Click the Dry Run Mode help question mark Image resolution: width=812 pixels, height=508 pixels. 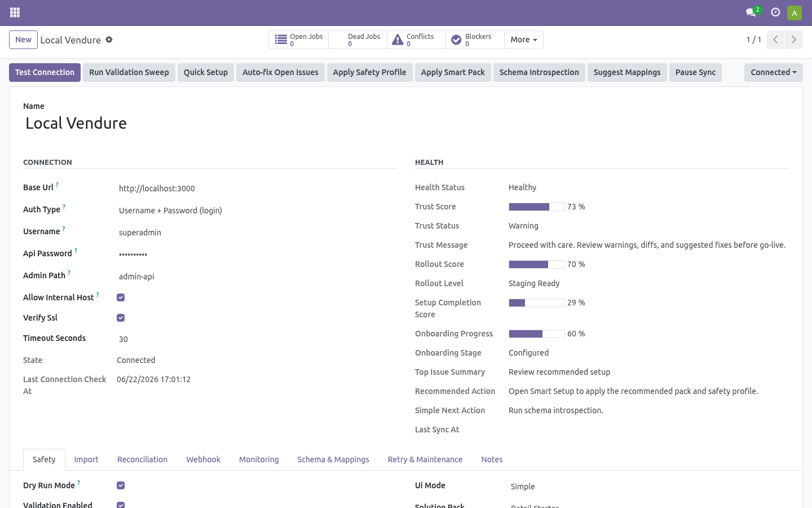click(x=78, y=483)
